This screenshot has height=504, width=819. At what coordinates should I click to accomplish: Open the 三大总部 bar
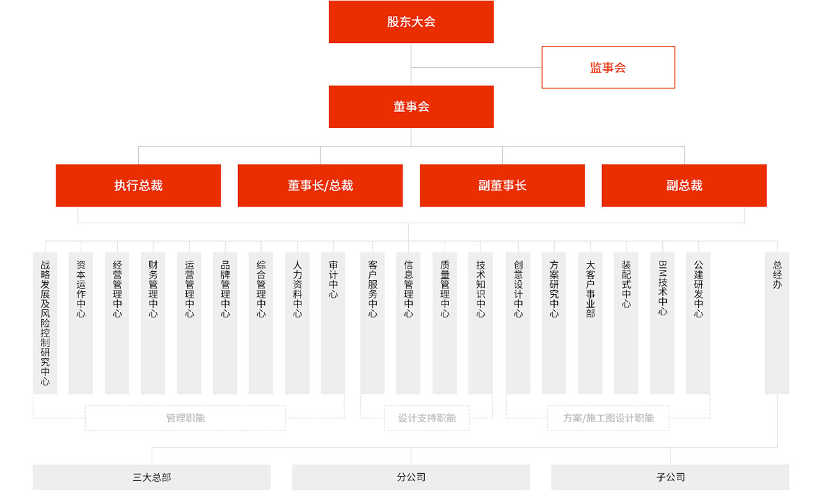pos(152,477)
